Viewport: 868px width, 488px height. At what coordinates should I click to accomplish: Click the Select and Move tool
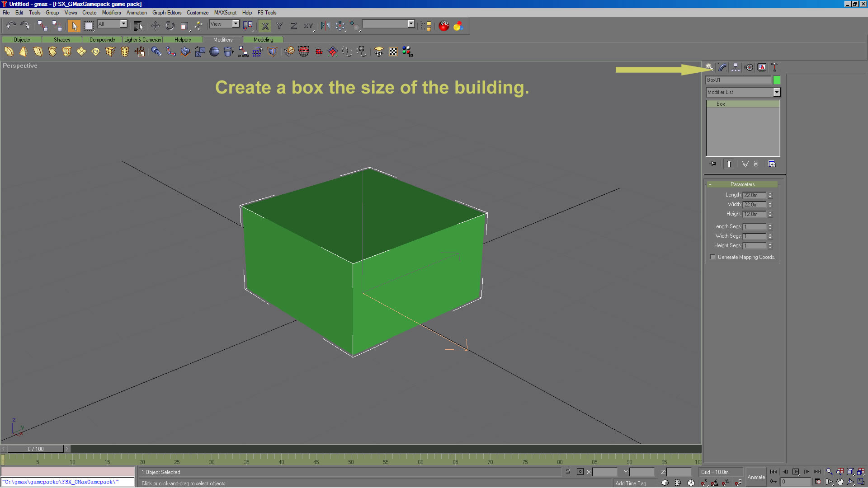[155, 26]
